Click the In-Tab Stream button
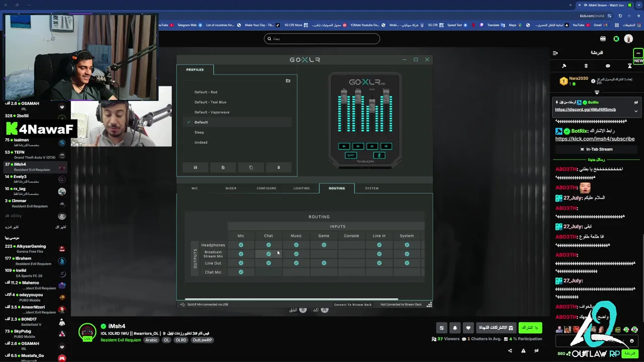The image size is (644, 362). click(596, 149)
